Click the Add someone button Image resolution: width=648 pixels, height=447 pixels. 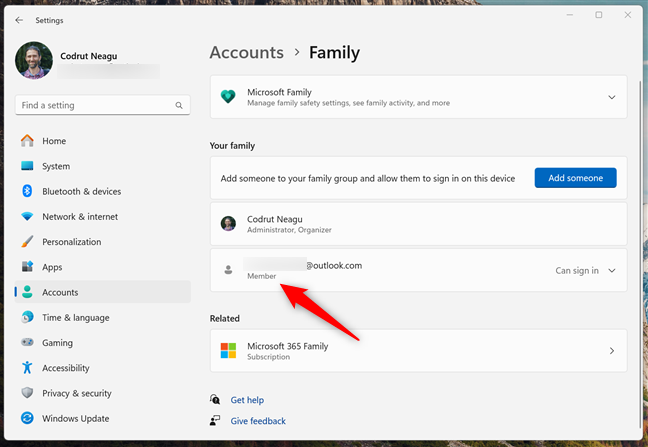[x=575, y=178]
